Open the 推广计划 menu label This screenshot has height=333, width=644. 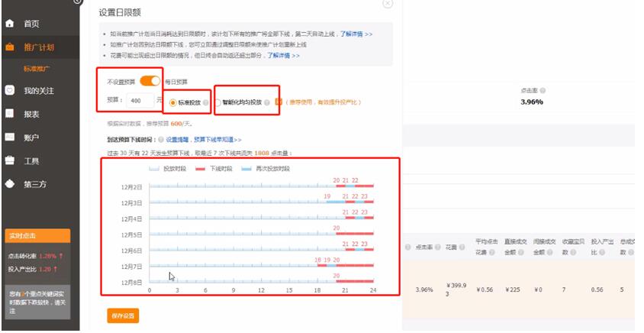[x=38, y=47]
